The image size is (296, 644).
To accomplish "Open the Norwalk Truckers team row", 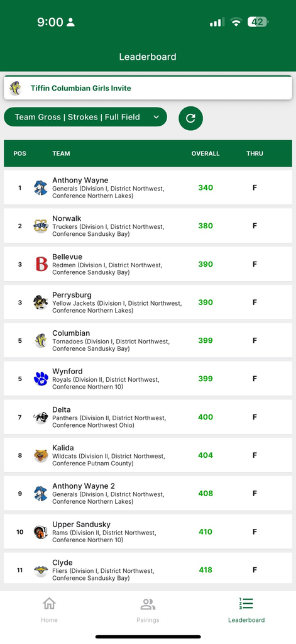I will (x=148, y=226).
